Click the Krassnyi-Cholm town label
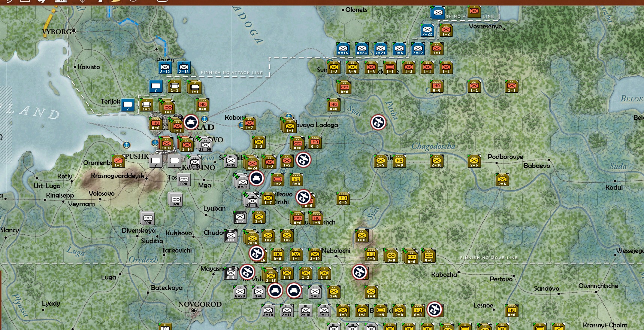 [x=605, y=325]
